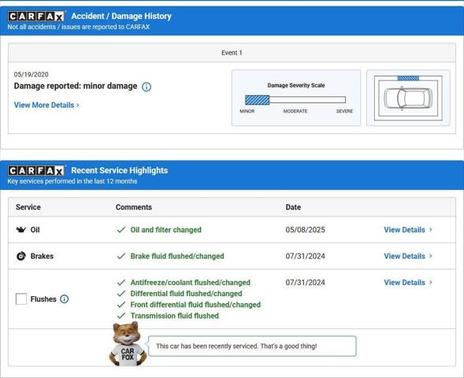Image resolution: width=464 pixels, height=378 pixels.
Task: Click the MODERATE label on severity scale
Action: [295, 111]
